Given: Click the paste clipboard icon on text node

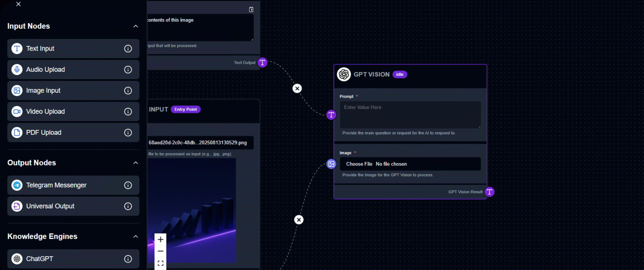Looking at the screenshot, I should tap(251, 9).
